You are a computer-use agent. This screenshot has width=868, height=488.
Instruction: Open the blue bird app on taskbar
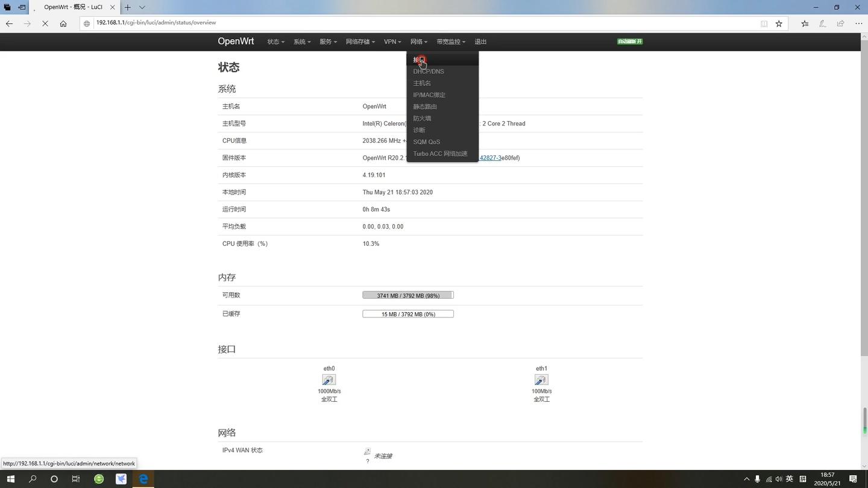[121, 479]
